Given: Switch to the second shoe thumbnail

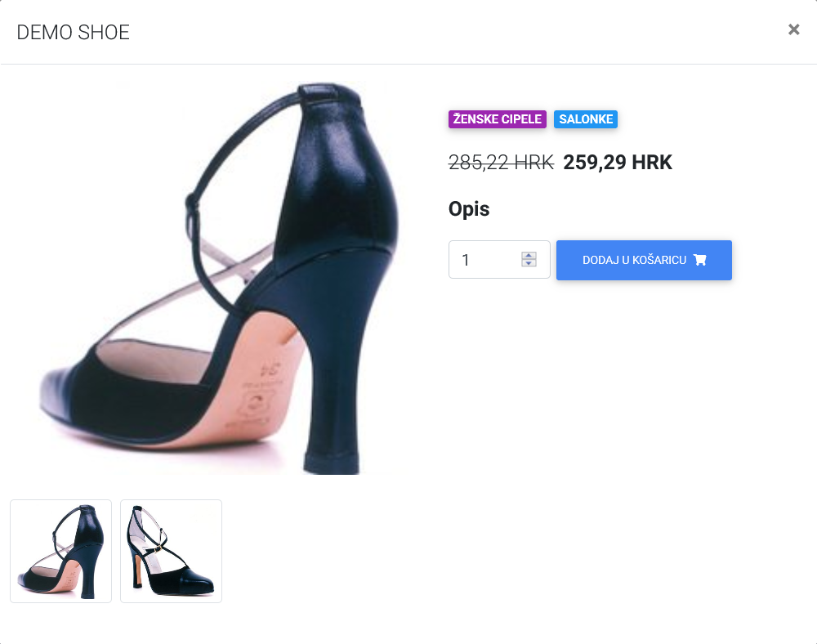Looking at the screenshot, I should click(171, 552).
